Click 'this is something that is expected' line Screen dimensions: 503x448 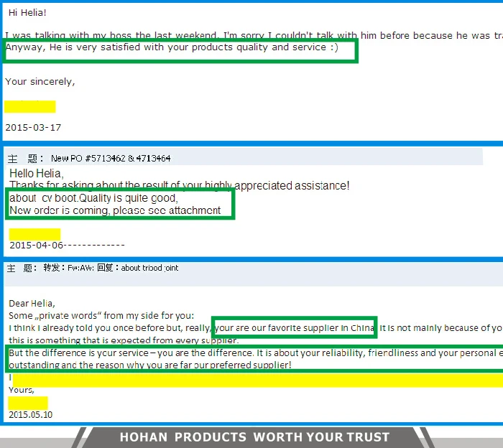(124, 340)
